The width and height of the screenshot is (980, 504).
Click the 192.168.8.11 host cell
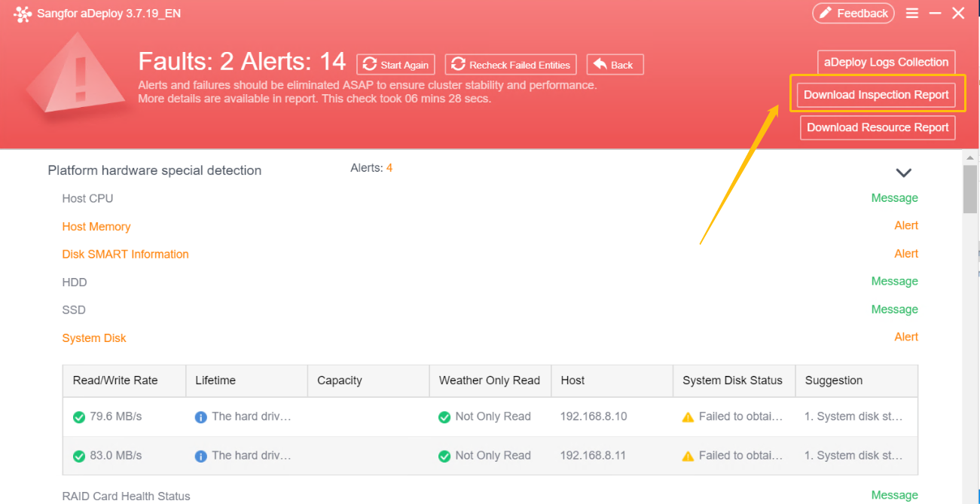[594, 456]
